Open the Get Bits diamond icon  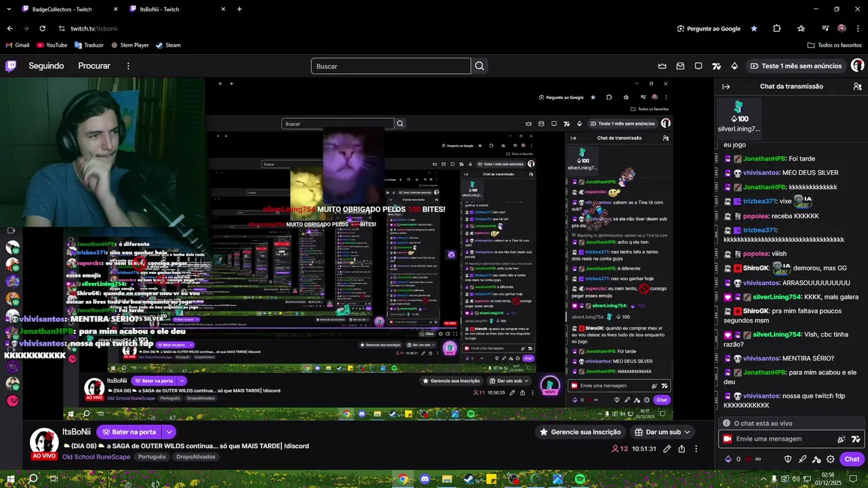point(734,66)
